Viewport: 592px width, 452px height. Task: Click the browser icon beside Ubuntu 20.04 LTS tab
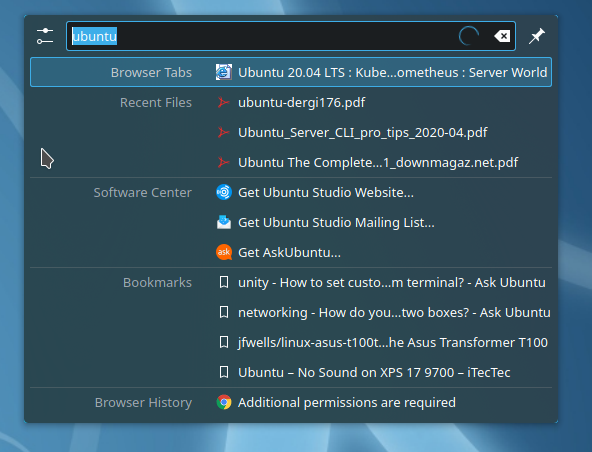(x=224, y=72)
